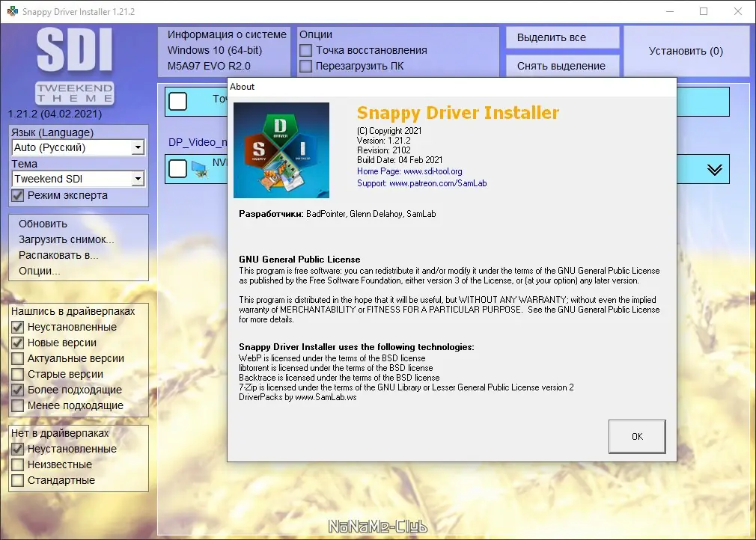756x540 pixels.
Task: Click the 'Snappy Driver Installer' title in About
Action: (x=458, y=113)
